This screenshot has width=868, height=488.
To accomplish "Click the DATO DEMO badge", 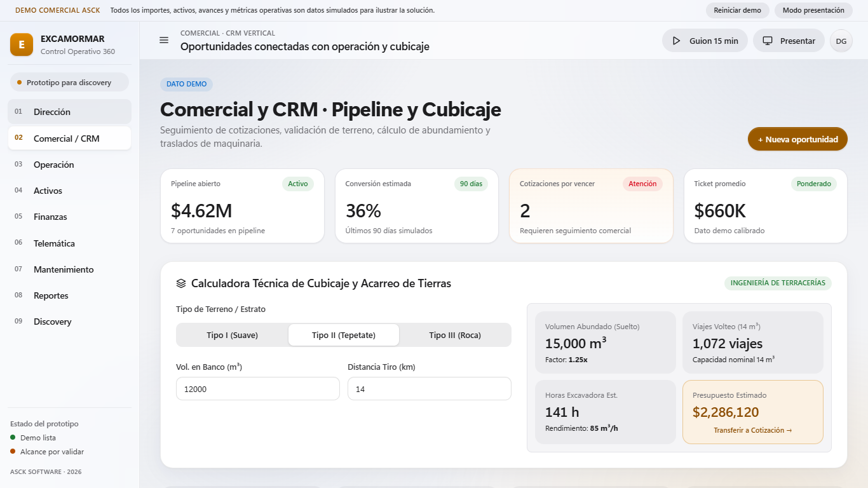I will [187, 84].
